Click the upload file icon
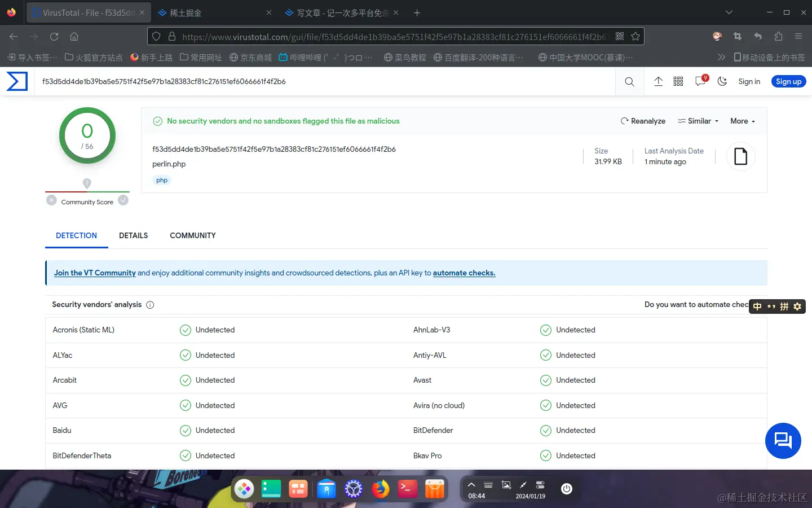The height and width of the screenshot is (508, 812). point(658,82)
